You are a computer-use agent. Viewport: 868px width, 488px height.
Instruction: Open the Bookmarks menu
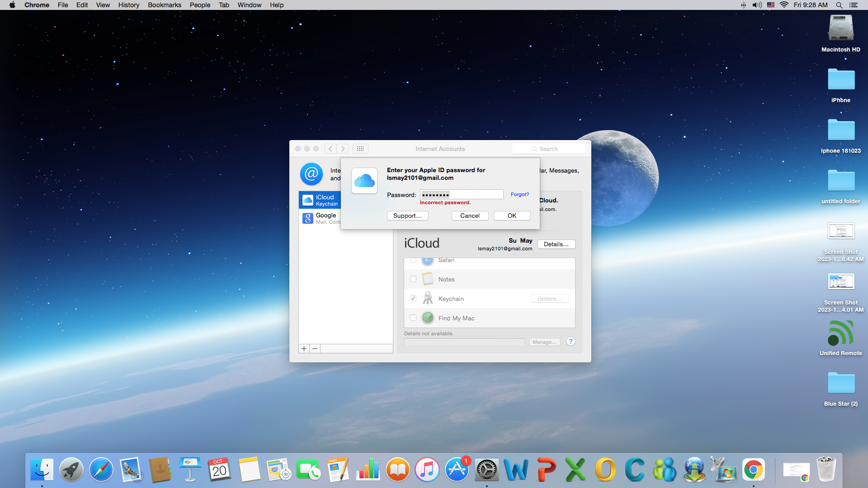(164, 5)
